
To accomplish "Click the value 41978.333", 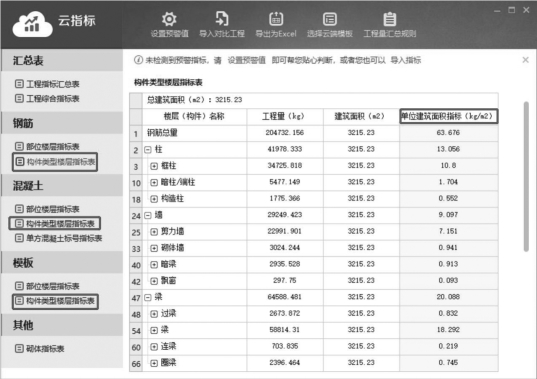I will point(285,149).
